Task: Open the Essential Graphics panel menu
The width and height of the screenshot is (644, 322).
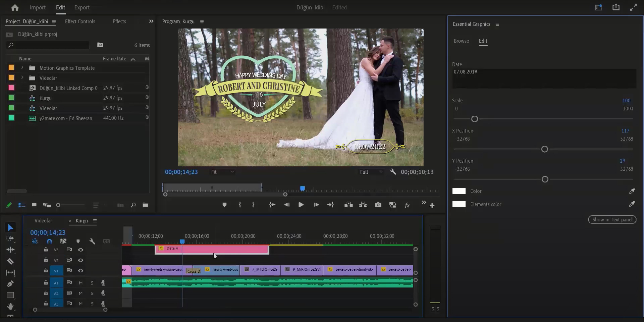Action: click(x=497, y=24)
